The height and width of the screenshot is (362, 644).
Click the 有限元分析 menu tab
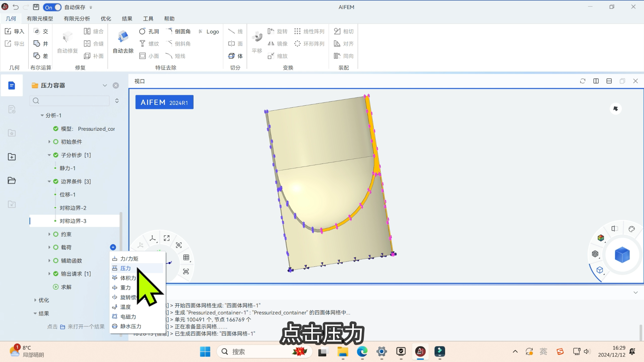pos(77,18)
